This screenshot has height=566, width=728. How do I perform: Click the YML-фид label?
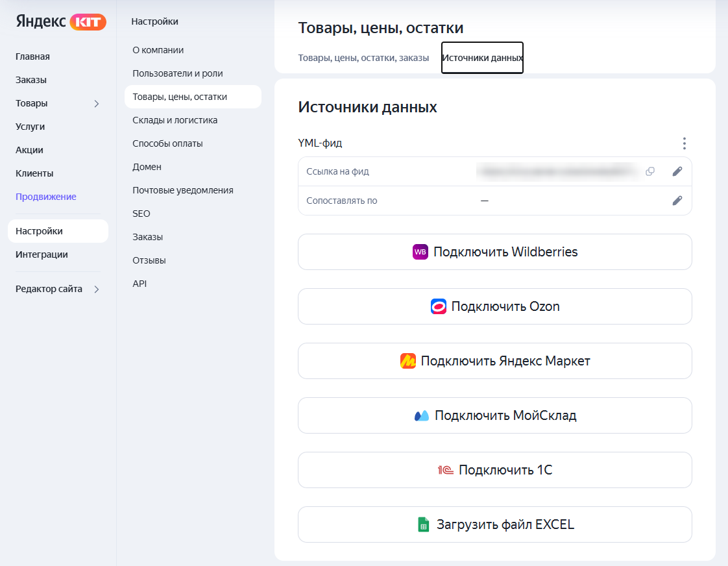pyautogui.click(x=320, y=143)
